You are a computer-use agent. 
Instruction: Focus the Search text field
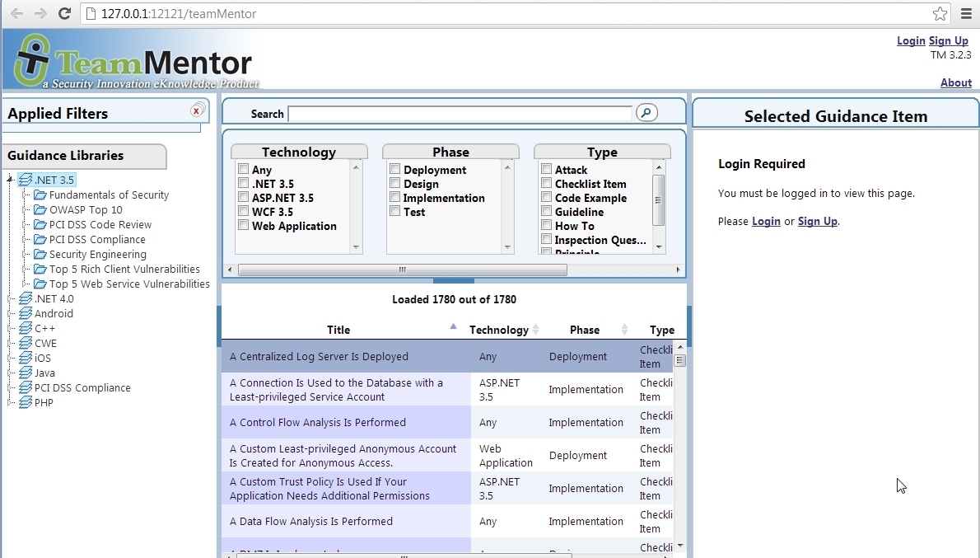tap(460, 114)
